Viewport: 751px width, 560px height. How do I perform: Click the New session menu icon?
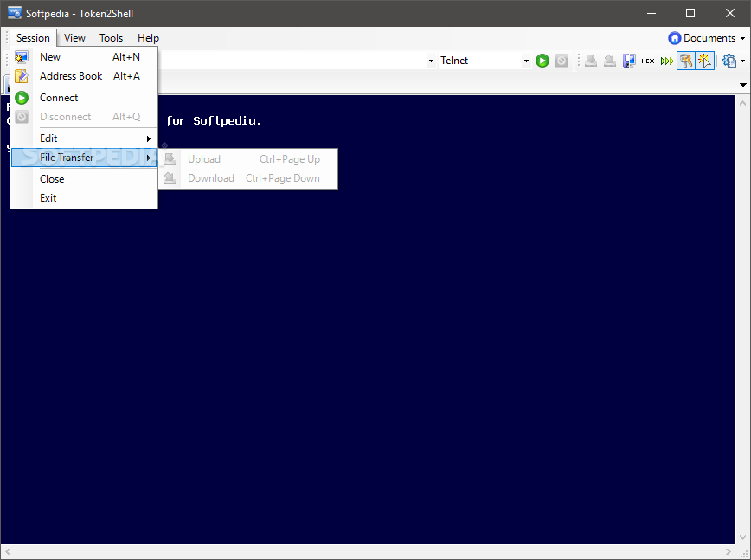click(21, 57)
